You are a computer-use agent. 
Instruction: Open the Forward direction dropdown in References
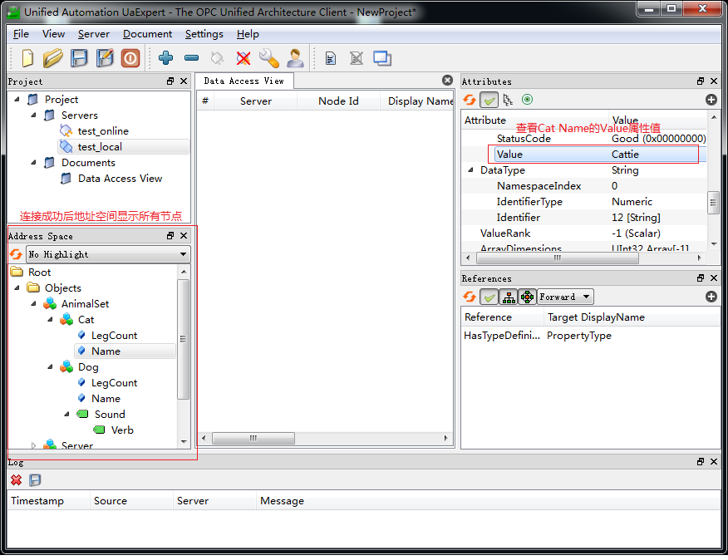click(565, 297)
